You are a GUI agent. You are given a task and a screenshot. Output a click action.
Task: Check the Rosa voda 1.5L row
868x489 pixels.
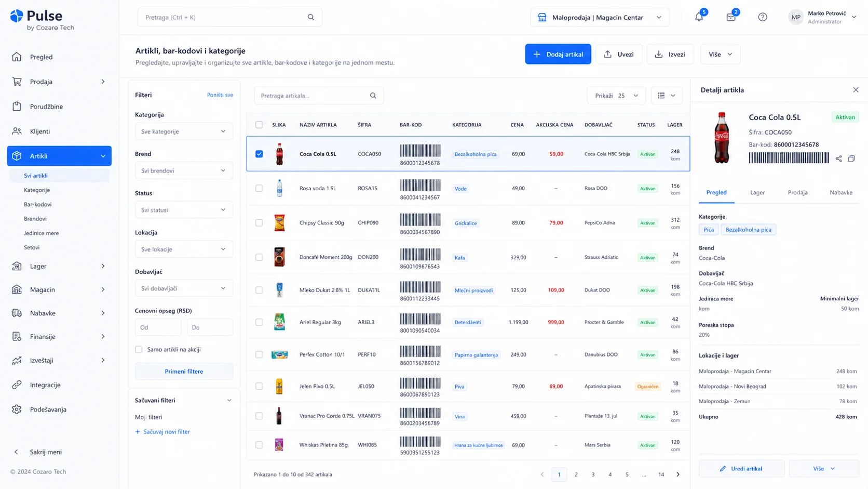pos(259,188)
